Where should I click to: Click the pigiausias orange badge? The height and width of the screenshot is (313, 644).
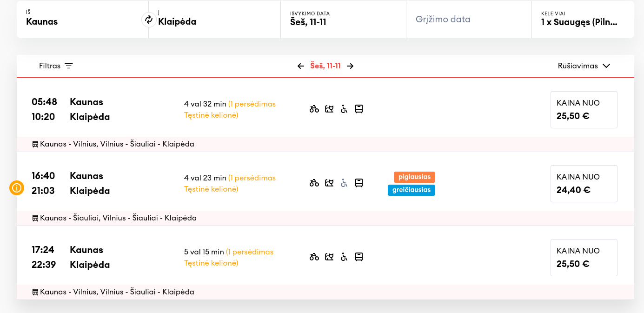(x=414, y=177)
